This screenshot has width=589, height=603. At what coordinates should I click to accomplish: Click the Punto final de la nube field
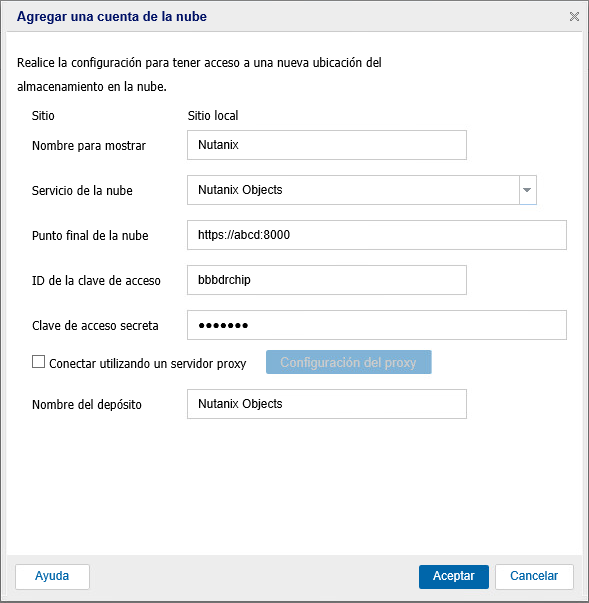377,235
